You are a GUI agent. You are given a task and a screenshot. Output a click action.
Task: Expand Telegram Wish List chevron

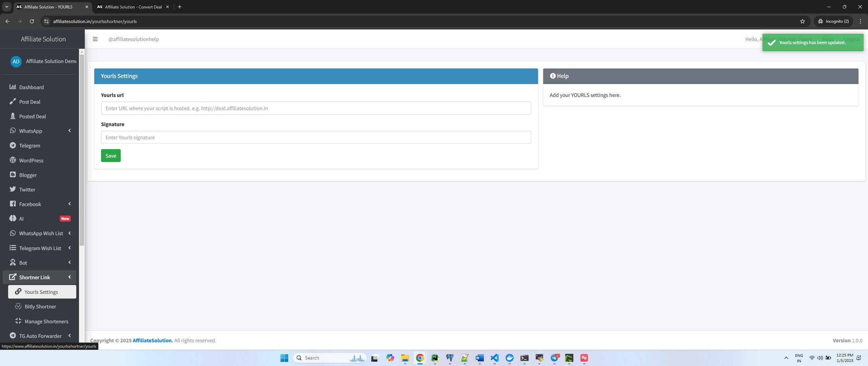click(70, 248)
